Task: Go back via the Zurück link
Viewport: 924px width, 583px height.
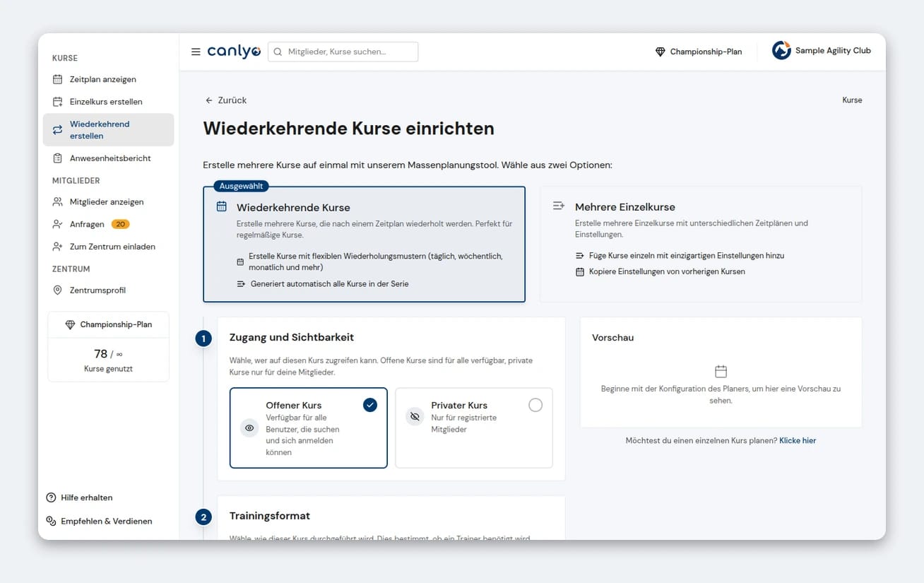Action: click(x=225, y=100)
